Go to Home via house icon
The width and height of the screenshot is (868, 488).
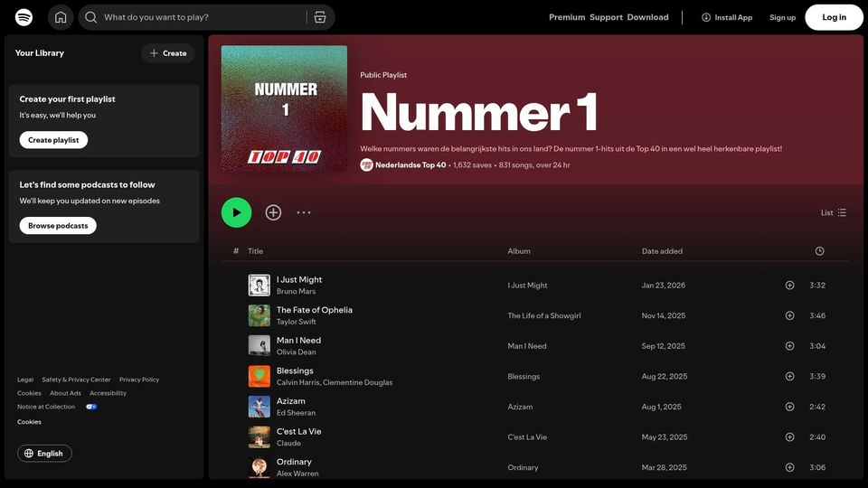(x=61, y=17)
